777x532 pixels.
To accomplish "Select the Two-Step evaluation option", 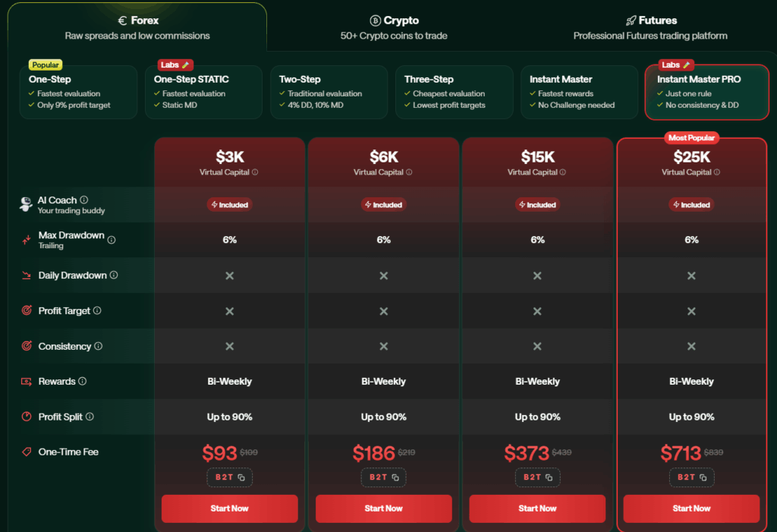I will [x=329, y=92].
